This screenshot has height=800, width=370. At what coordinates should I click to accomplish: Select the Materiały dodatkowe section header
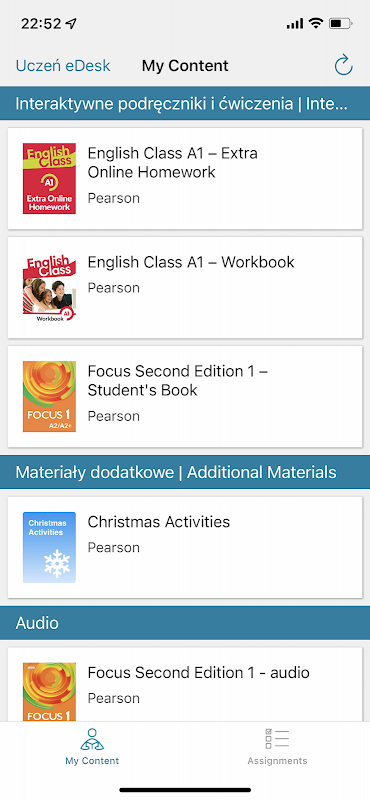tap(185, 472)
